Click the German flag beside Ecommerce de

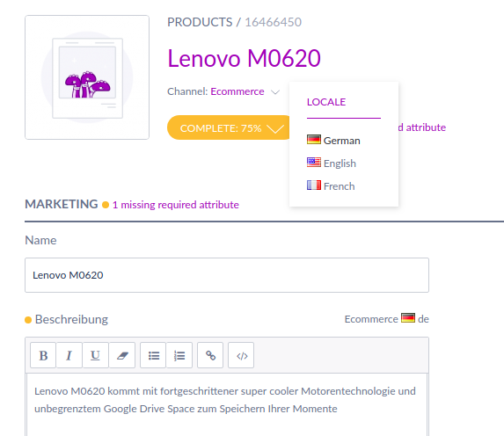(408, 317)
